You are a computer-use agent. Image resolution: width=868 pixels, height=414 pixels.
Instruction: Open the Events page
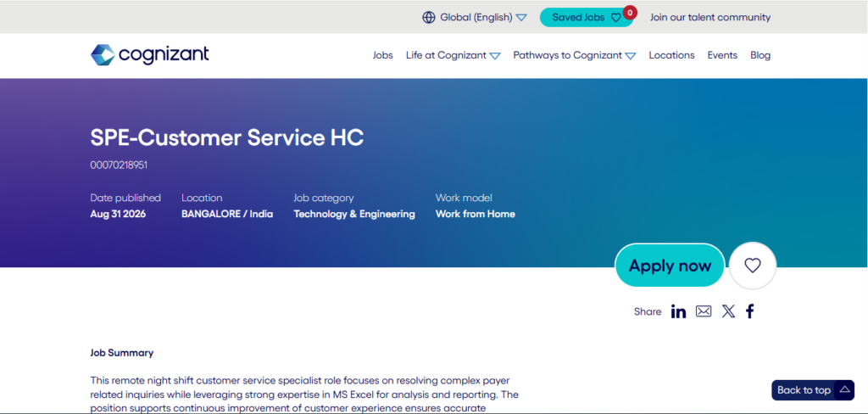pos(722,55)
